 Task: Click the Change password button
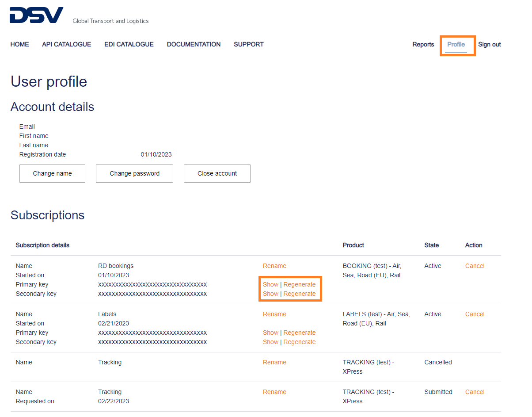(x=134, y=173)
